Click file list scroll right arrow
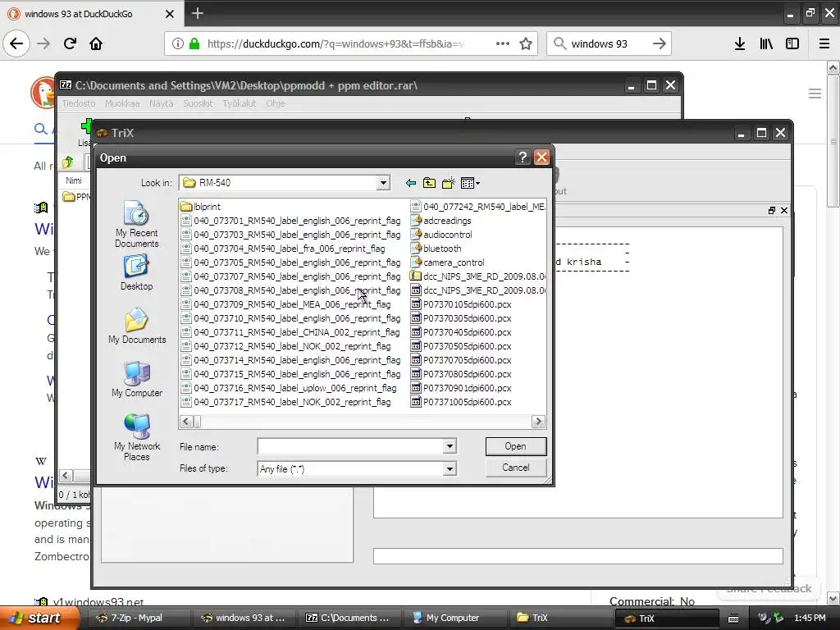 click(x=538, y=422)
